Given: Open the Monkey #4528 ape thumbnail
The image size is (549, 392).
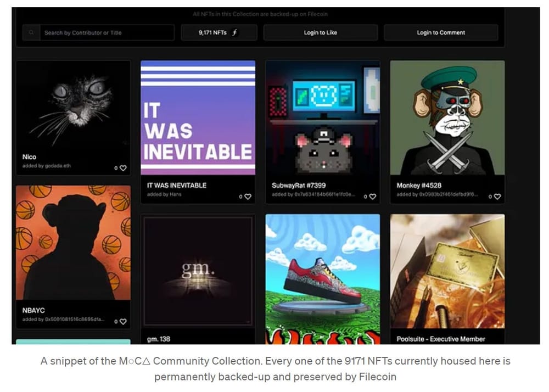Looking at the screenshot, I should (447, 117).
